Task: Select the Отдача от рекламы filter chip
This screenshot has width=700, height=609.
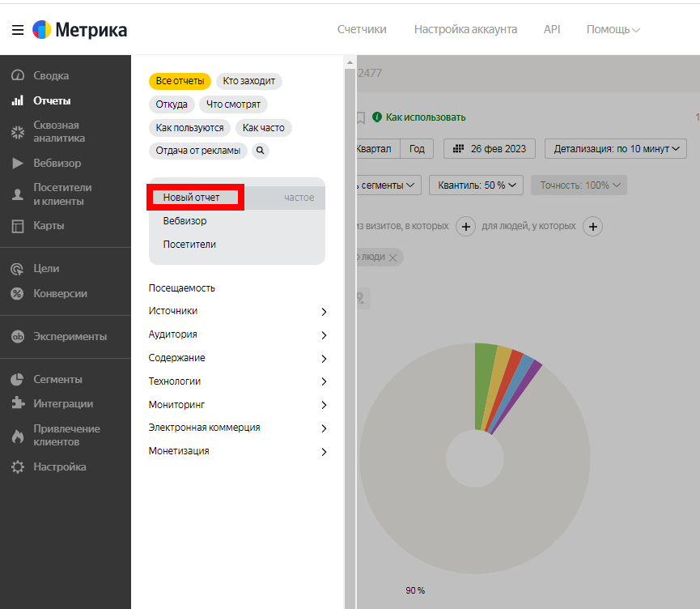Action: click(x=197, y=151)
